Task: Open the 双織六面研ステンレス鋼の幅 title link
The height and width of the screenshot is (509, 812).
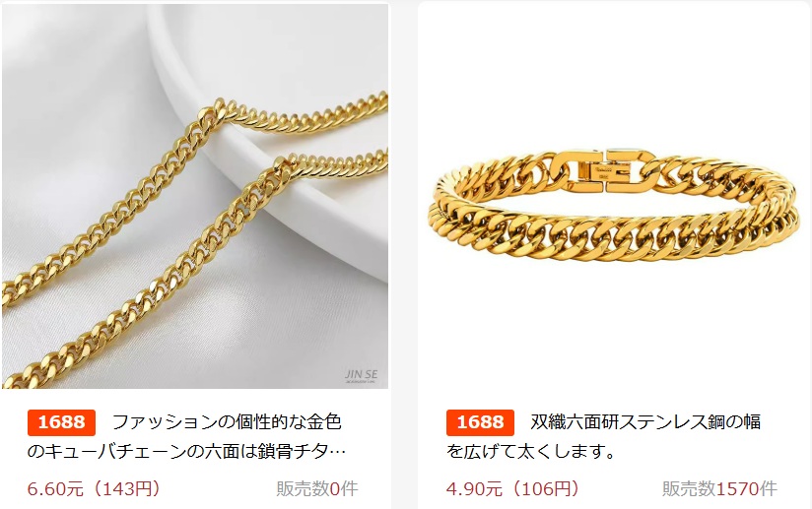Action: 645,422
